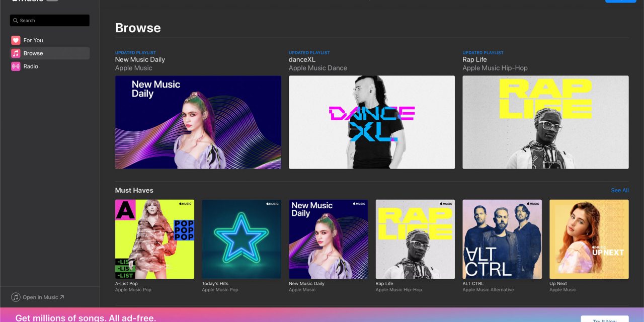Image resolution: width=644 pixels, height=322 pixels.
Task: Click the Open in Music note icon
Action: [x=16, y=297]
